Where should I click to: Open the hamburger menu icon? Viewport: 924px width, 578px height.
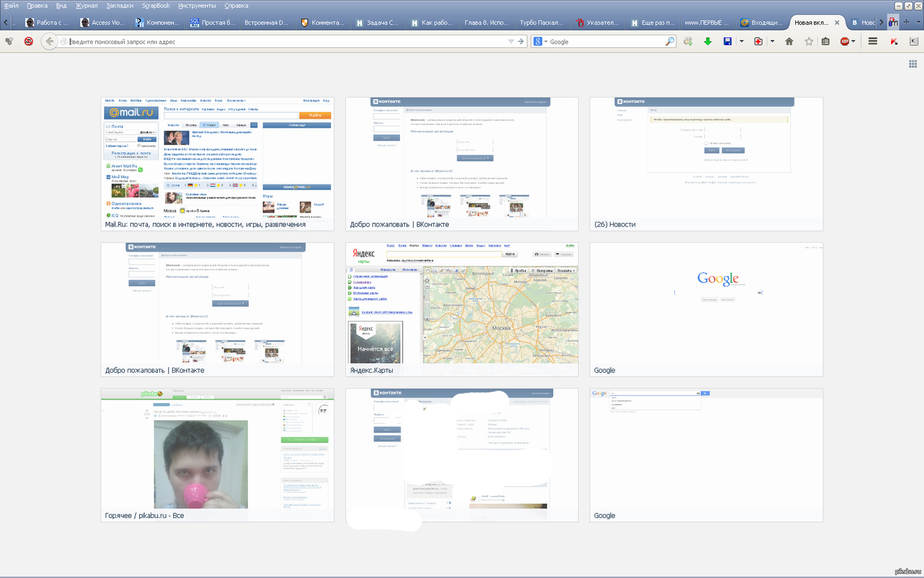click(873, 42)
